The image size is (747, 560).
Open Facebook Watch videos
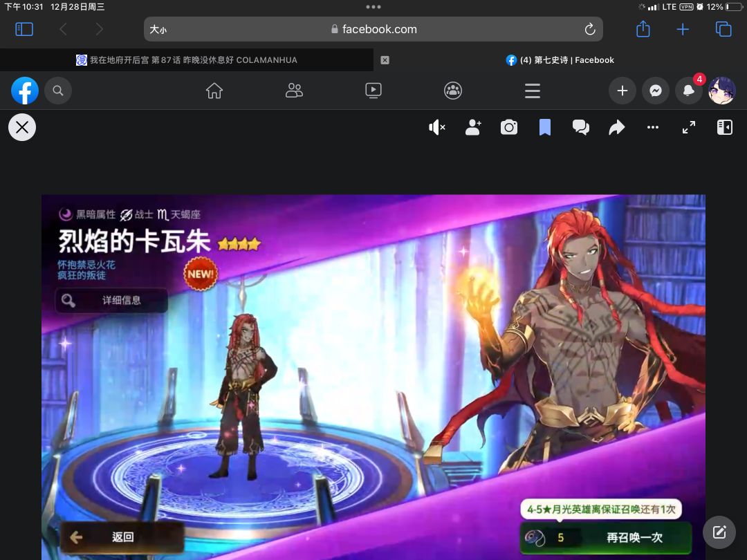[x=373, y=91]
